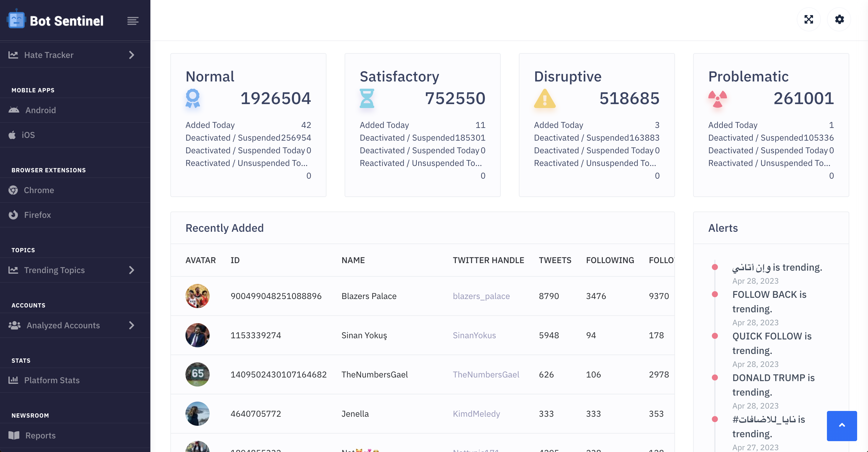Click the Jenella avatar image
The image size is (868, 452).
pos(198,414)
